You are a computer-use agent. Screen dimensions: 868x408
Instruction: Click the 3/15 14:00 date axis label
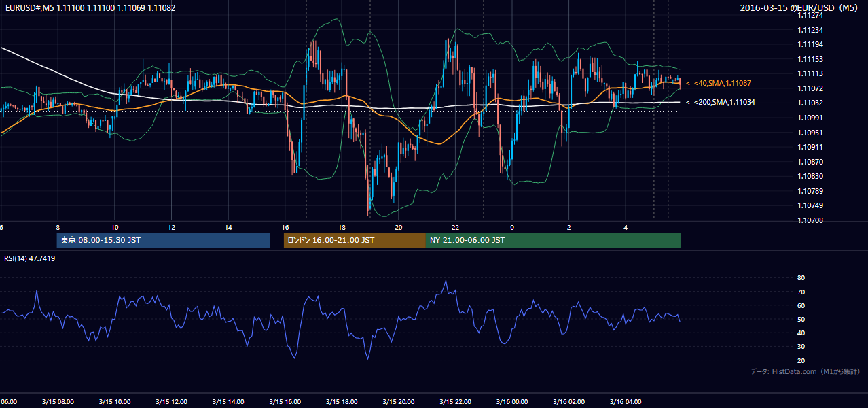pos(228,401)
